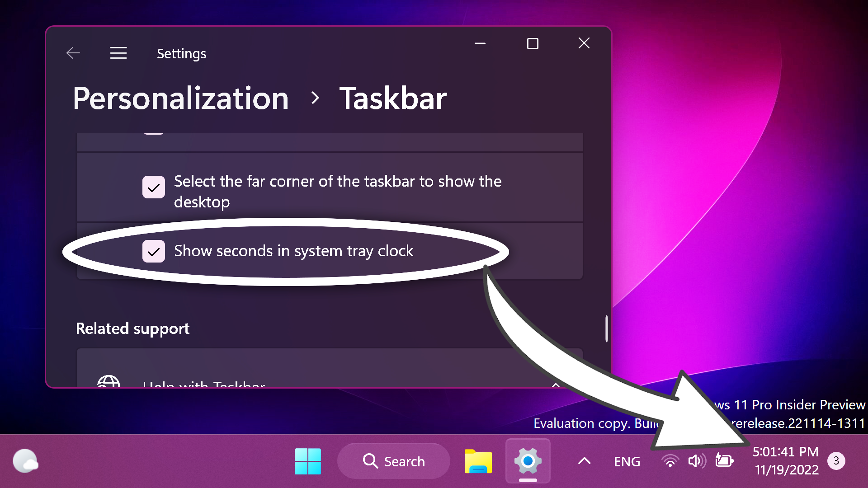Open the notification count badge 3
Image resolution: width=868 pixels, height=488 pixels.
coord(836,461)
